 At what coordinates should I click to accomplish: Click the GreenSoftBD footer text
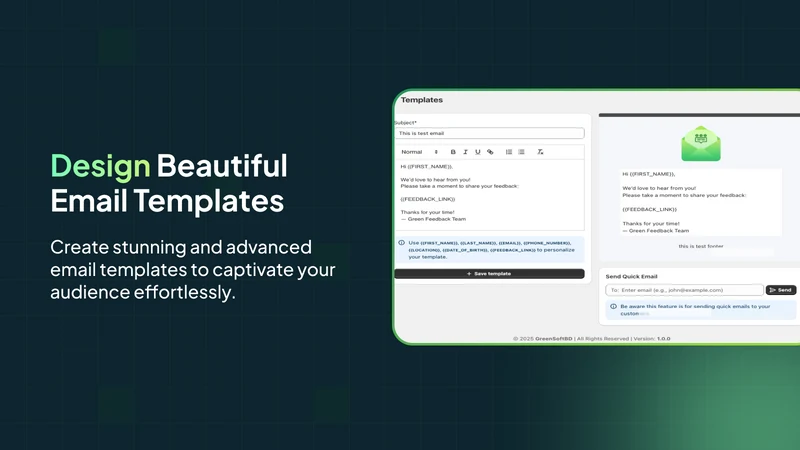554,339
